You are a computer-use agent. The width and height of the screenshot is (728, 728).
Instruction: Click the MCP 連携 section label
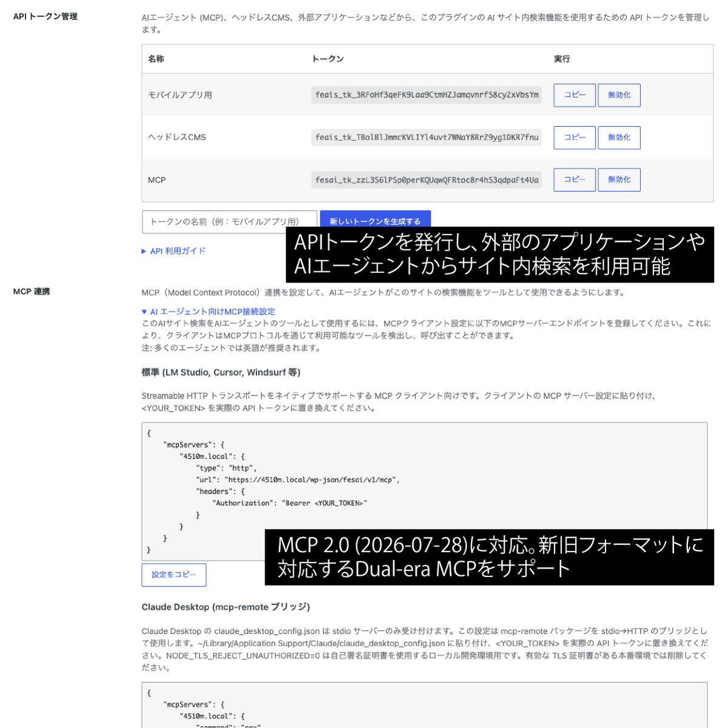tap(32, 292)
